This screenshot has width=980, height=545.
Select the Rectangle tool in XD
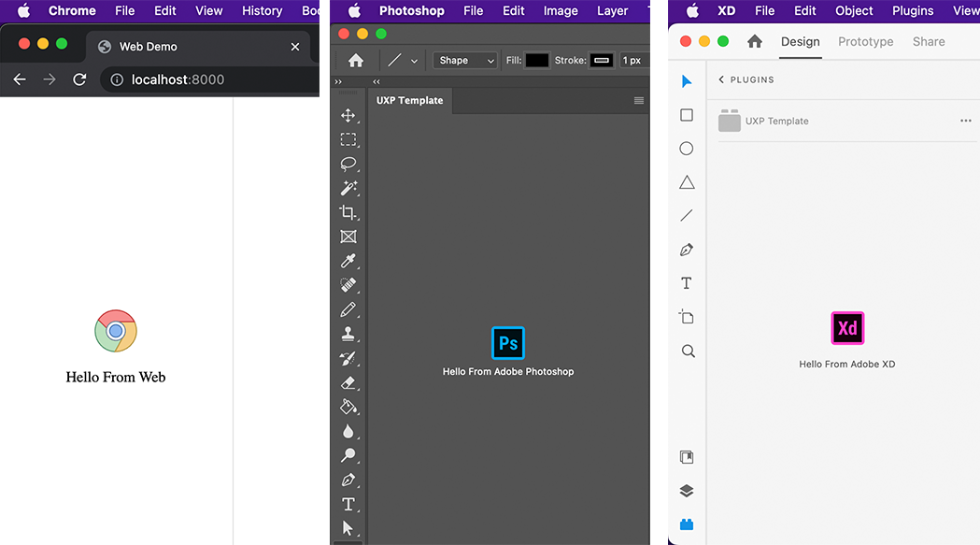pos(687,115)
